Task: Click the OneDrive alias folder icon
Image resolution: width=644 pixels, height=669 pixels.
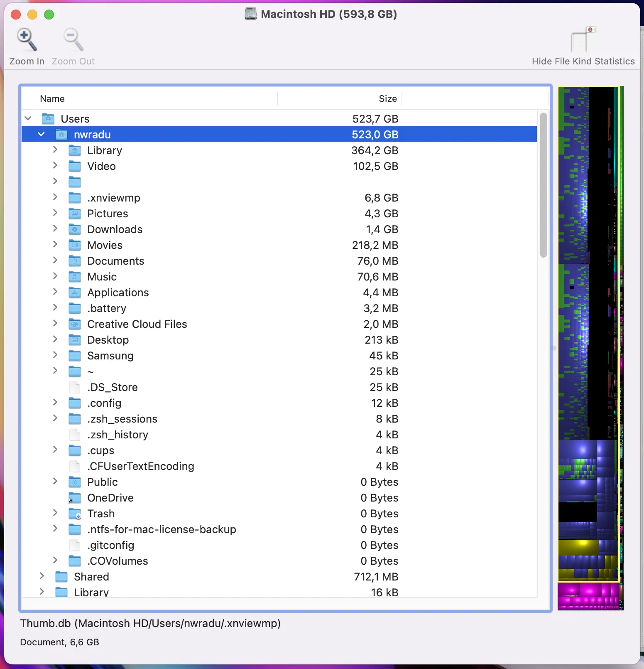Action: [x=75, y=498]
